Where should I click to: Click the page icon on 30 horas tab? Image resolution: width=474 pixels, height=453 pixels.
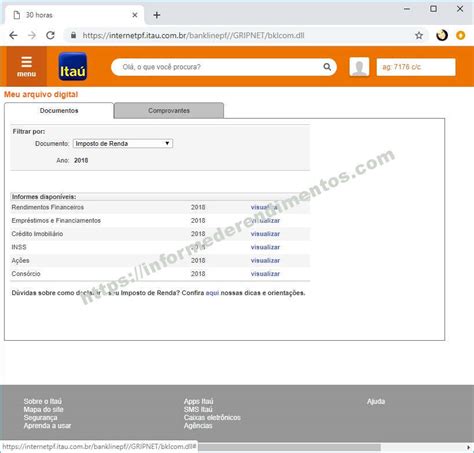17,15
